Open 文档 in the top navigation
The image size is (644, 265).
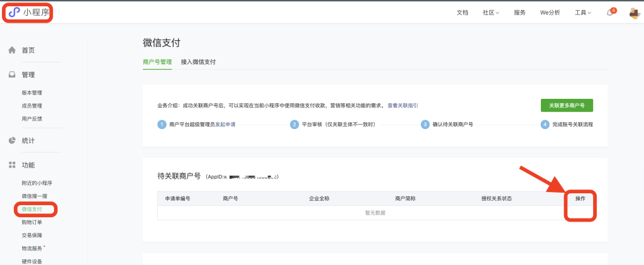[462, 13]
